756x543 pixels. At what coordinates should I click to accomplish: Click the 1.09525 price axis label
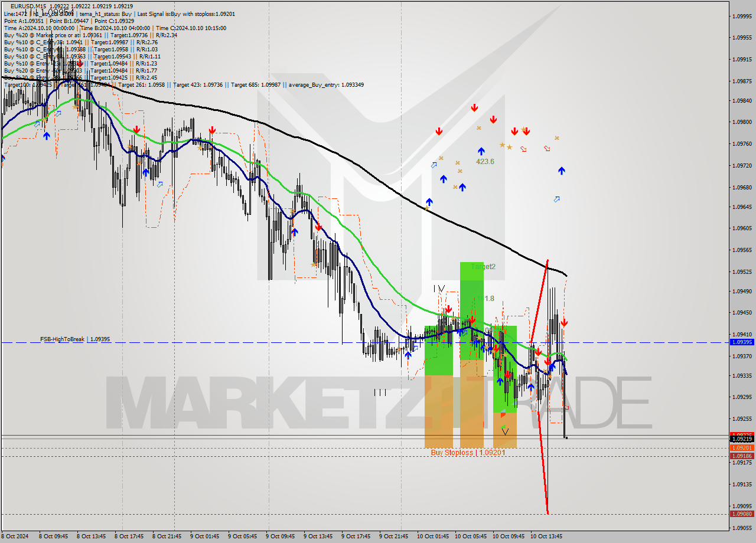742,272
